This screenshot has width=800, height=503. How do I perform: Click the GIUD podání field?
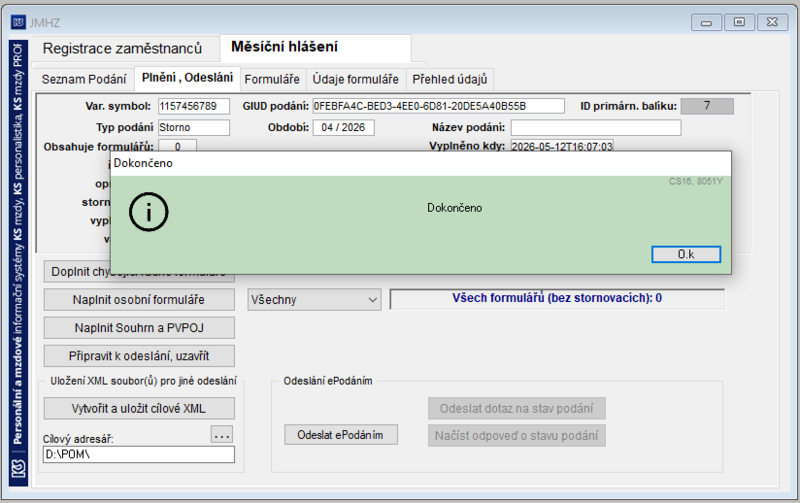pyautogui.click(x=438, y=106)
